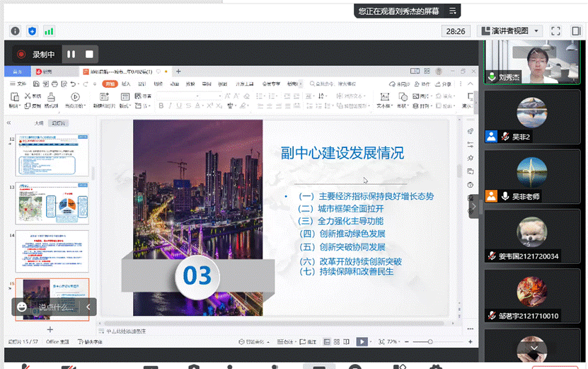The image size is (588, 369).
Task: Open the 插入 ribbon tab
Action: click(x=126, y=84)
